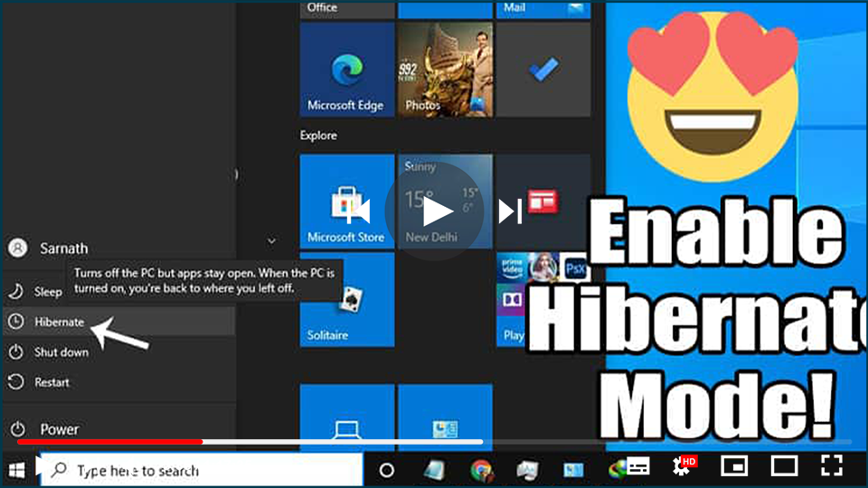Toggle fullscreen mode
Viewport: 868px width, 488px height.
831,466
